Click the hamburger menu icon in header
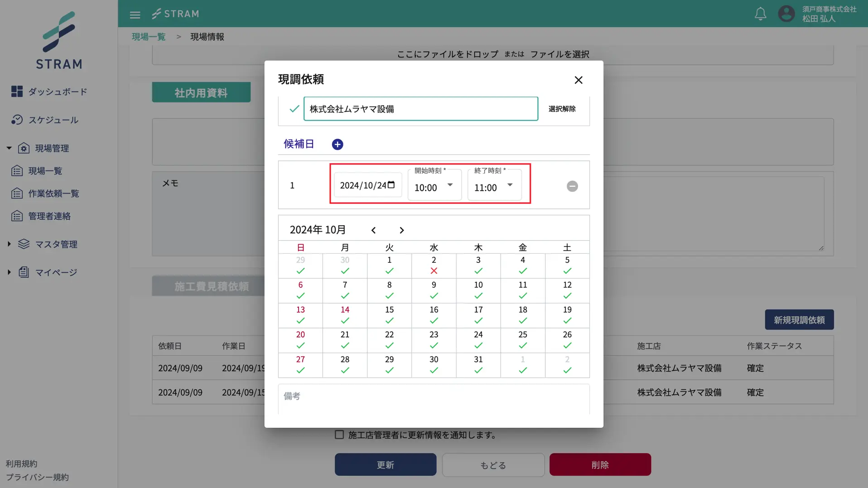 (x=135, y=15)
